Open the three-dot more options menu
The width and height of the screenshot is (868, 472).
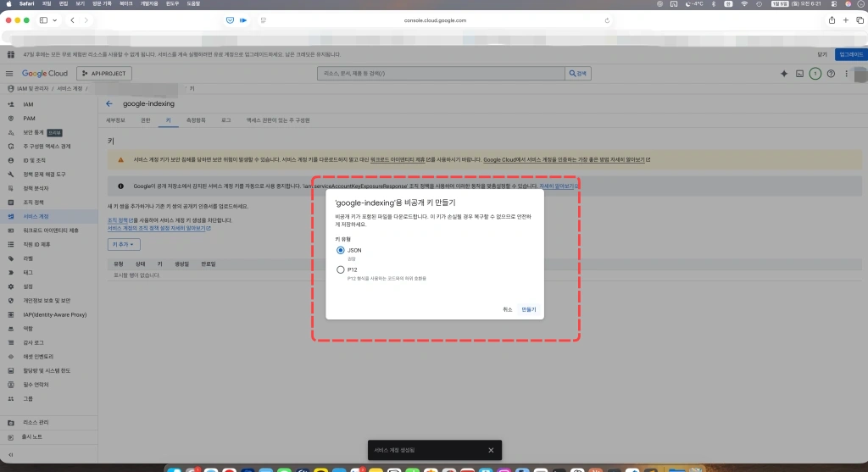coord(848,74)
